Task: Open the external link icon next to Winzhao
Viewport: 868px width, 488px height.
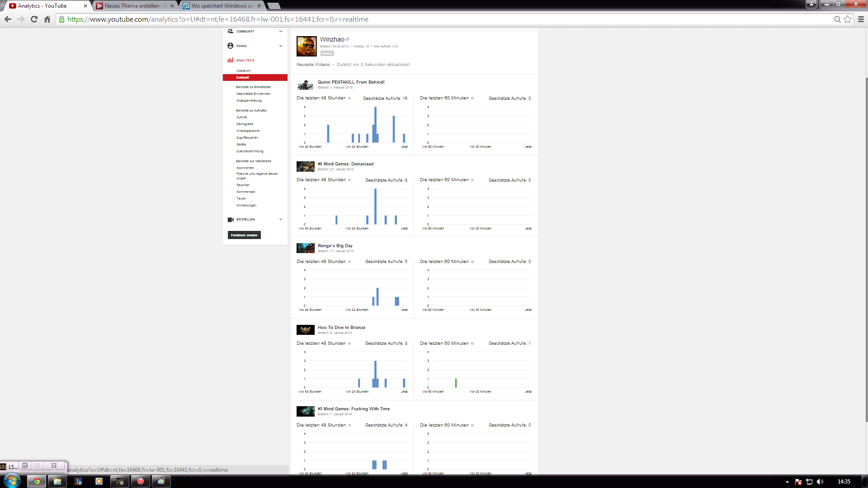Action: 347,39
